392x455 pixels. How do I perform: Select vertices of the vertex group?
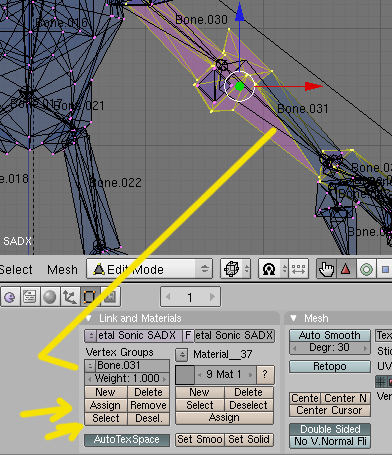(106, 418)
